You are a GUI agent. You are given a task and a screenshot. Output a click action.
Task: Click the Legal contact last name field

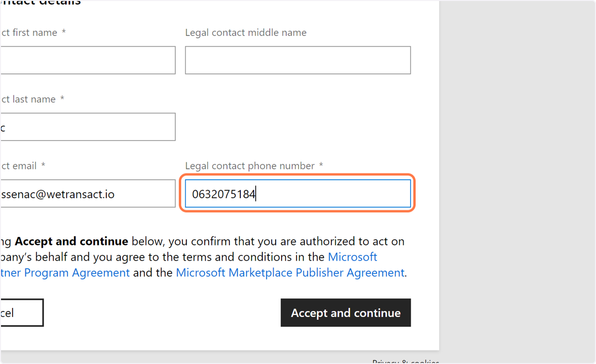pos(88,127)
